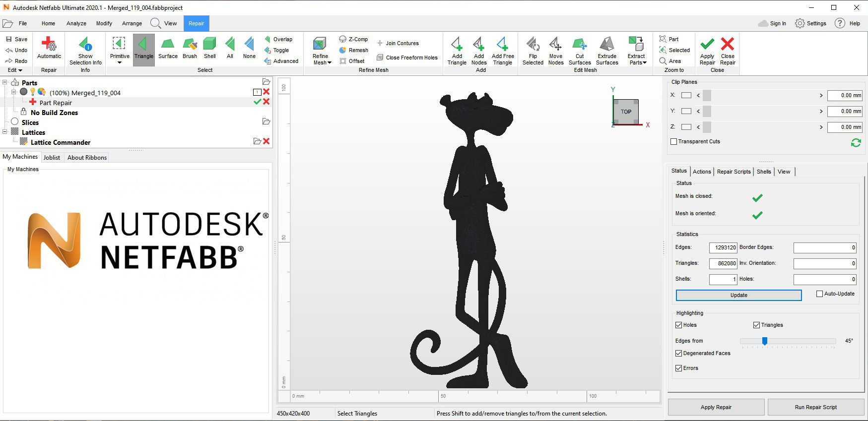This screenshot has width=868, height=421.
Task: Click red Close Repair X icon
Action: 728,44
